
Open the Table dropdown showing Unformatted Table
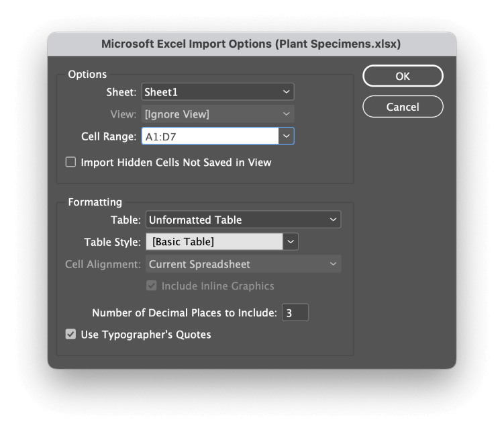point(243,220)
